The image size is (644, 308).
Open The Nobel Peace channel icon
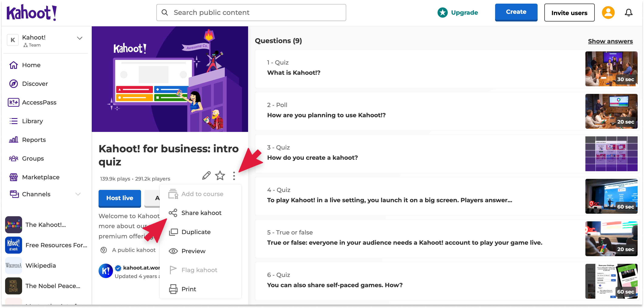[x=14, y=286]
